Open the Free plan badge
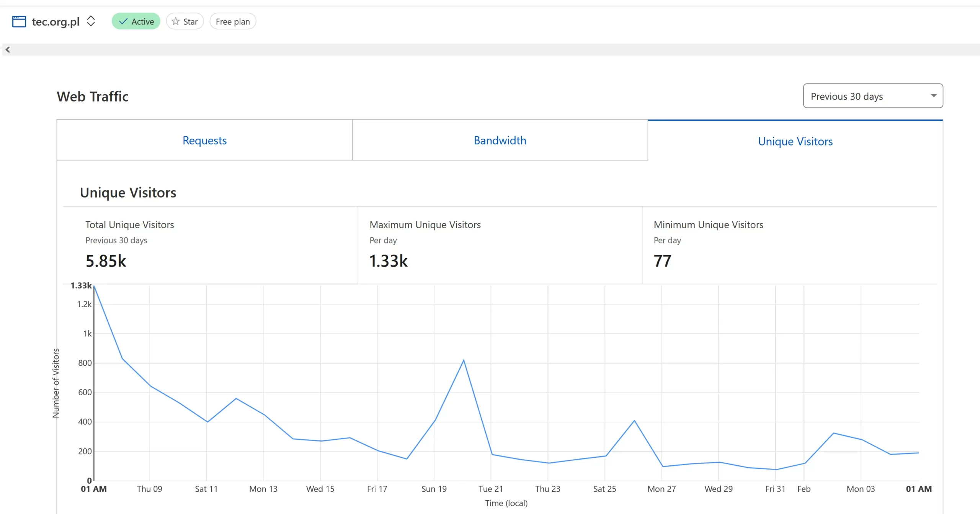 [x=233, y=21]
